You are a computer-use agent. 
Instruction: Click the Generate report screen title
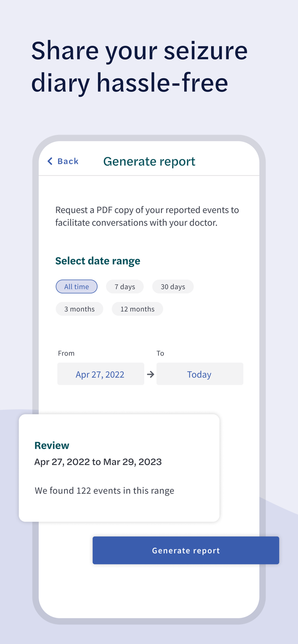pos(149,161)
